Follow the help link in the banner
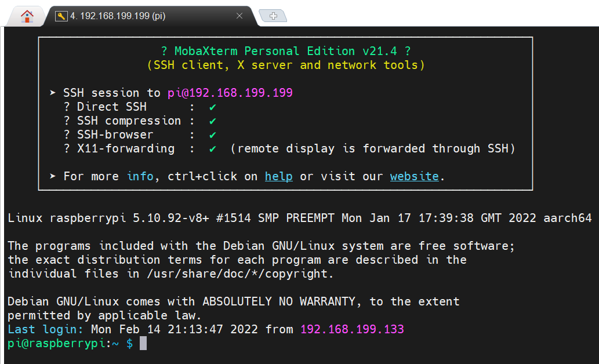 click(x=278, y=176)
